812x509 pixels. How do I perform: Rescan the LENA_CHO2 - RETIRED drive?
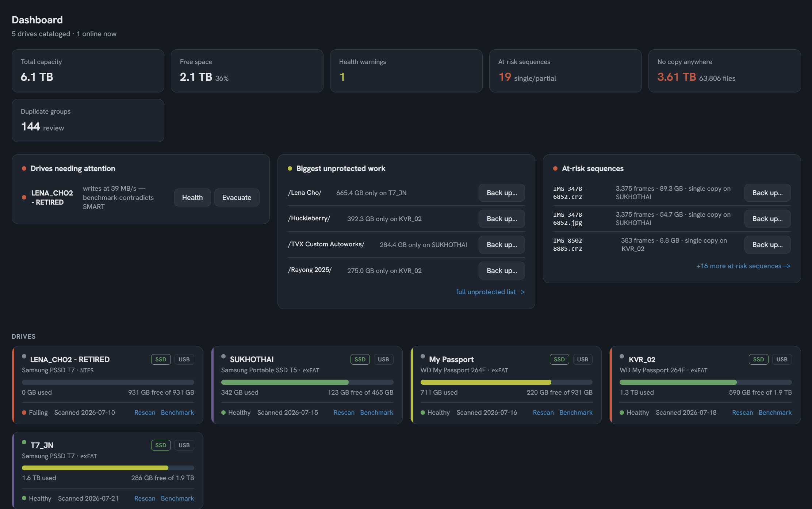[145, 412]
